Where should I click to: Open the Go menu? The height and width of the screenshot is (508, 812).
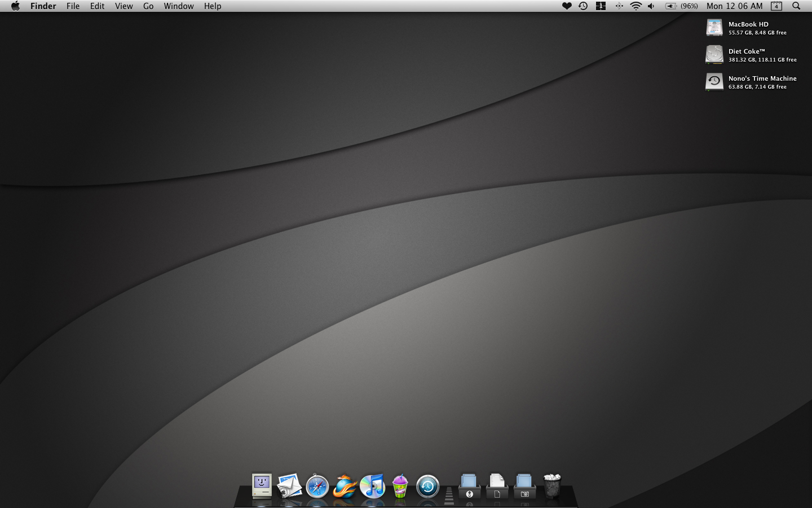(x=148, y=6)
